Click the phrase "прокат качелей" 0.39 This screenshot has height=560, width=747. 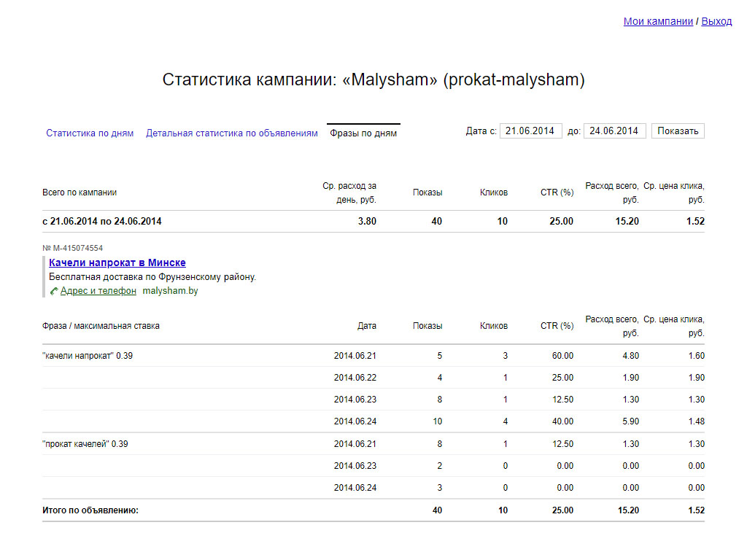click(85, 444)
